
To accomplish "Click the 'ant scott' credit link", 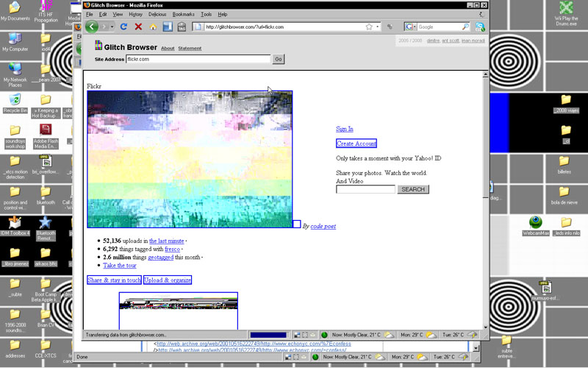I will (451, 40).
